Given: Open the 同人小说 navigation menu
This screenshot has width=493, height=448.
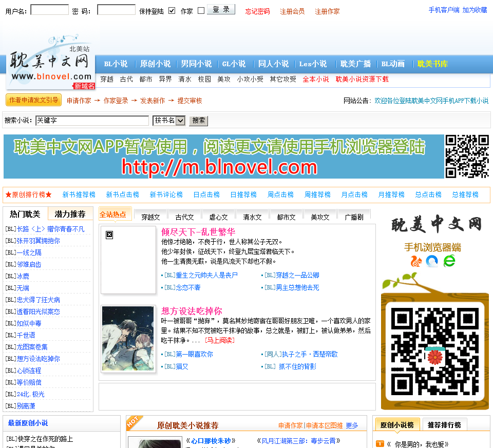Looking at the screenshot, I should tap(273, 64).
